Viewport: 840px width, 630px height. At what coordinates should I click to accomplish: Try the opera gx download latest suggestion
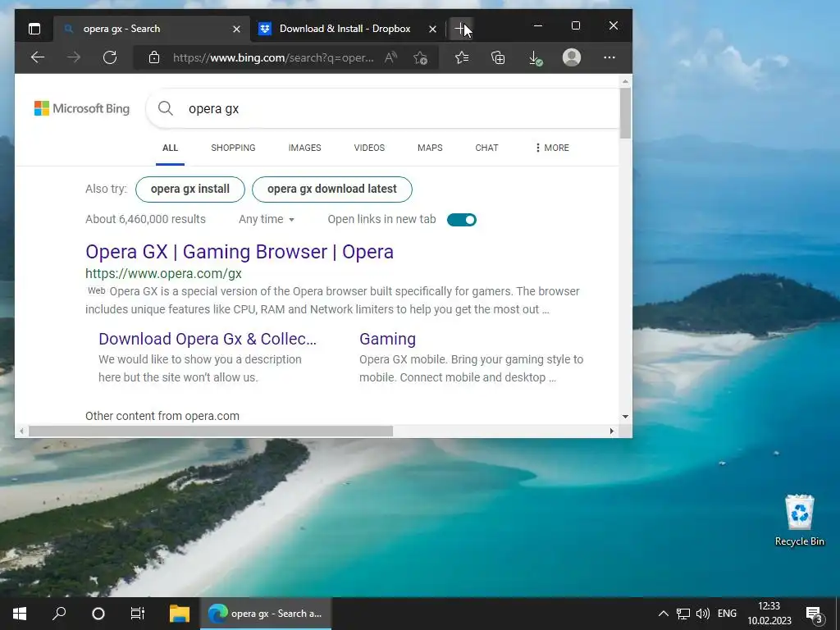pos(332,189)
